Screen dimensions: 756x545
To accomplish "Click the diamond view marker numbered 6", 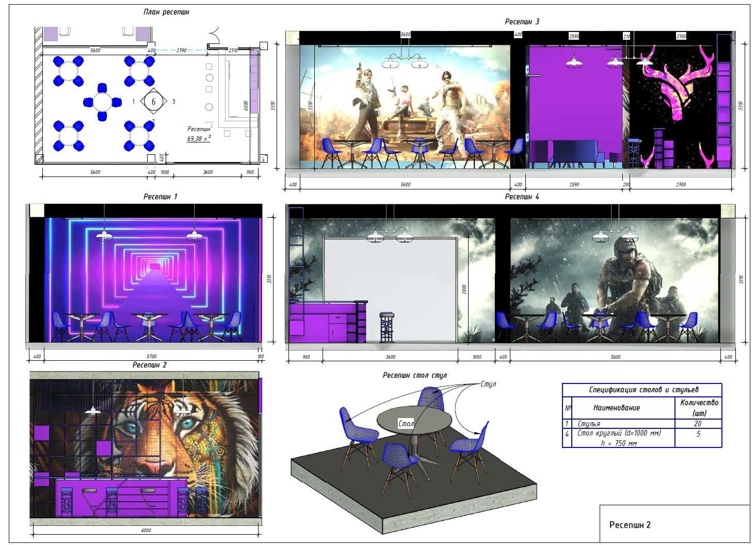I will (153, 101).
